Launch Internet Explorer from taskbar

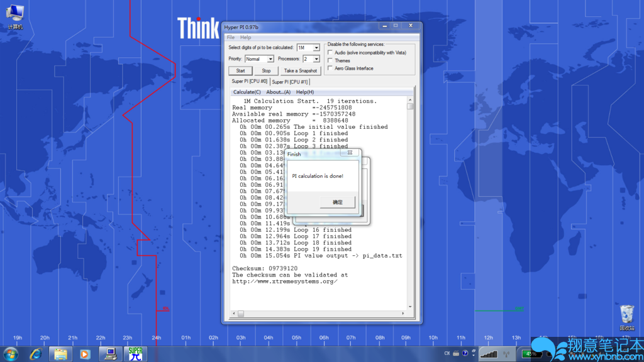[36, 354]
